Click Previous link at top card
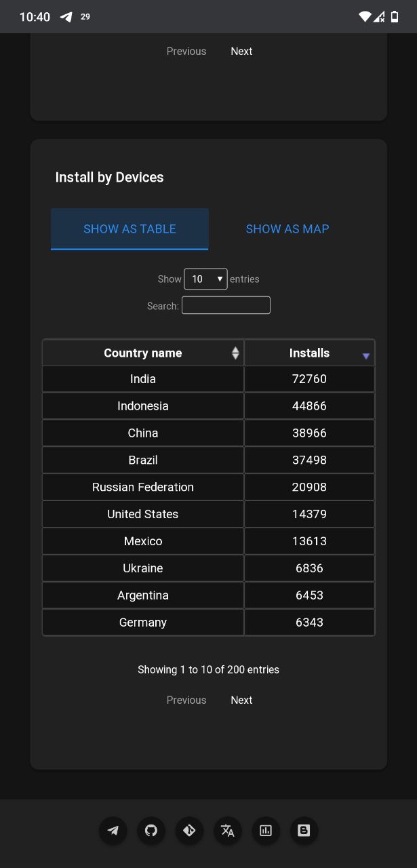Viewport: 417px width, 868px height. tap(186, 51)
